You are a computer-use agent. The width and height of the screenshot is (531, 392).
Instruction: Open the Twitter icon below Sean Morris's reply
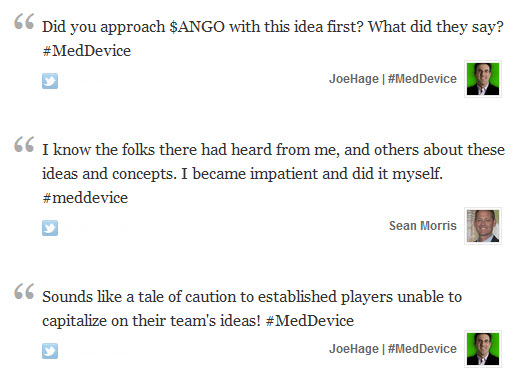click(x=50, y=228)
